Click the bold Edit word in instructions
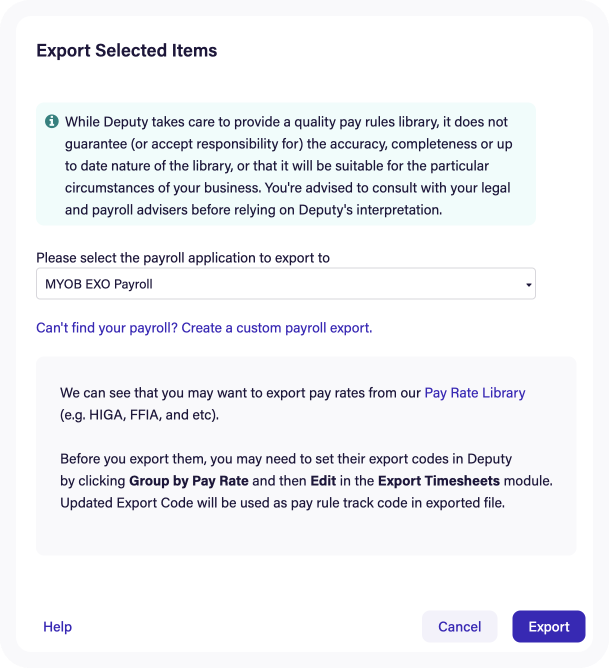The image size is (609, 668). coord(323,481)
